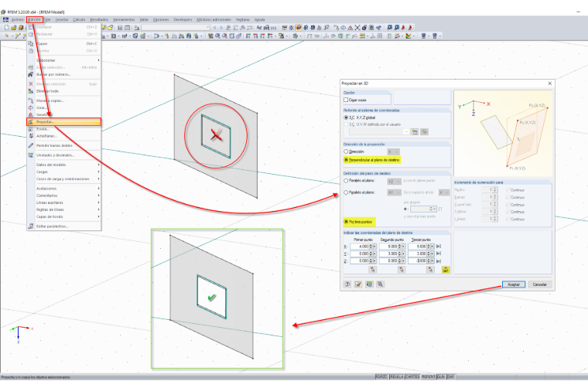The image size is (588, 388).
Task: Click the zoom view icon in dialog footer
Action: [x=380, y=284]
